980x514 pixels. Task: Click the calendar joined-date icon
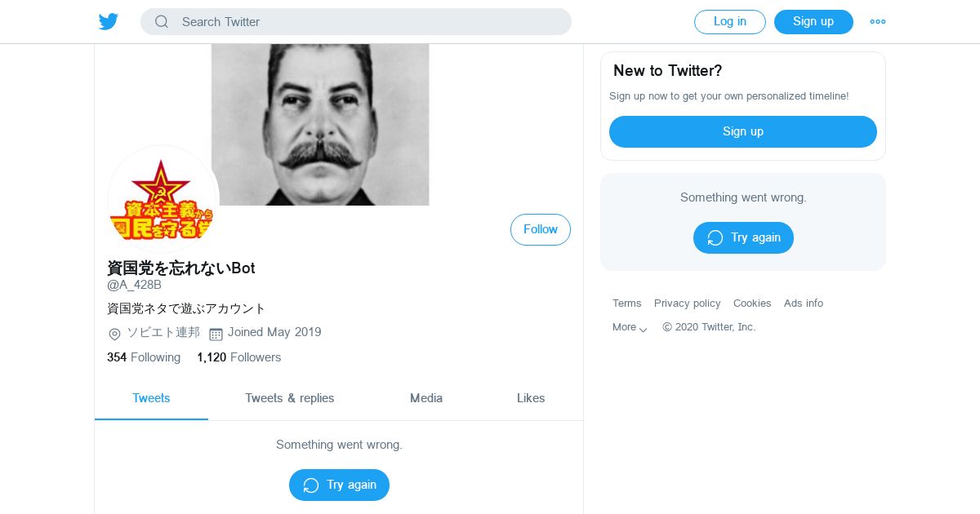tap(216, 334)
